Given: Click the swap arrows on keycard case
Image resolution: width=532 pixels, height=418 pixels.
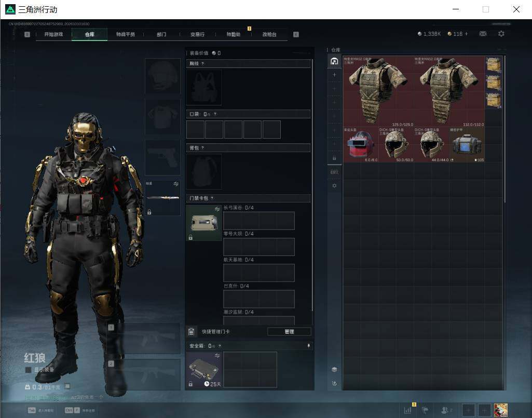Looking at the screenshot, I should pos(217,209).
